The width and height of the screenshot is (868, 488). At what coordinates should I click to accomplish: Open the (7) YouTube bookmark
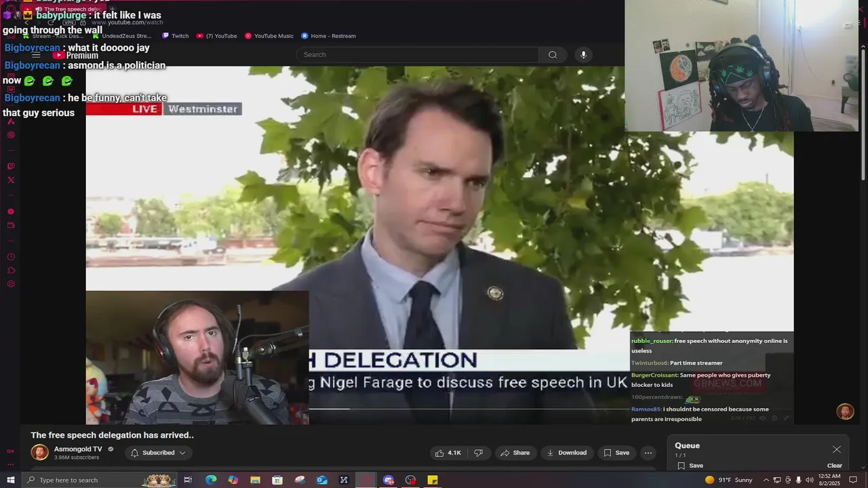[x=217, y=36]
